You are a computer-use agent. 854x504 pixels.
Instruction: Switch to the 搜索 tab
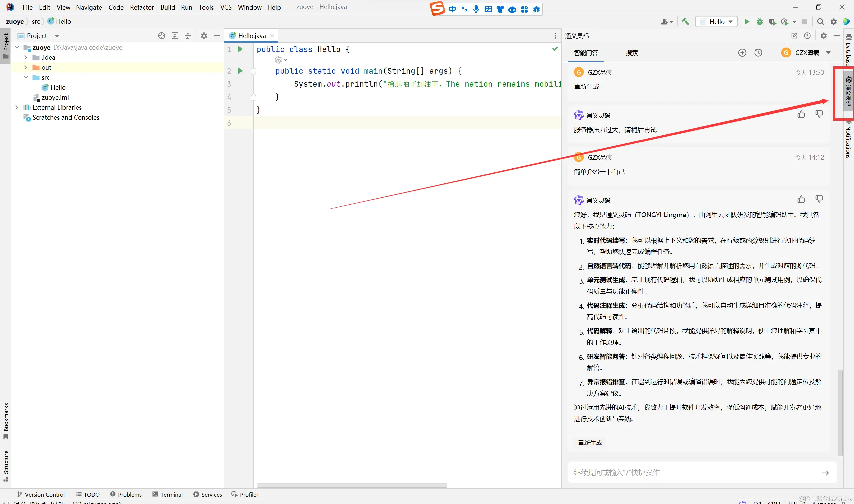632,53
